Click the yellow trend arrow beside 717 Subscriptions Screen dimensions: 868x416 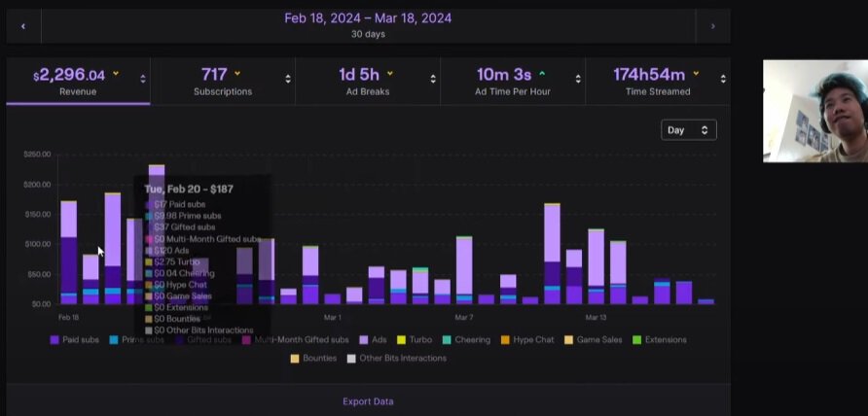[237, 74]
